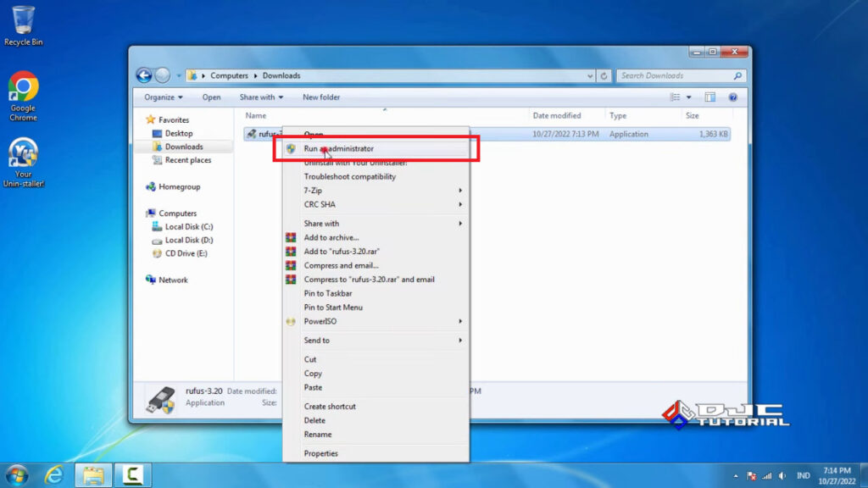Create a new folder with the toolbar button

(320, 97)
